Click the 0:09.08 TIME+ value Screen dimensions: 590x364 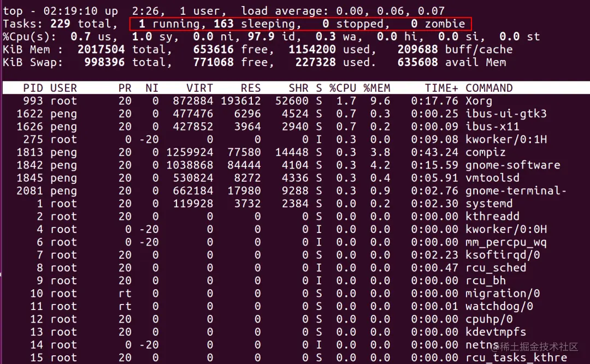point(435,140)
